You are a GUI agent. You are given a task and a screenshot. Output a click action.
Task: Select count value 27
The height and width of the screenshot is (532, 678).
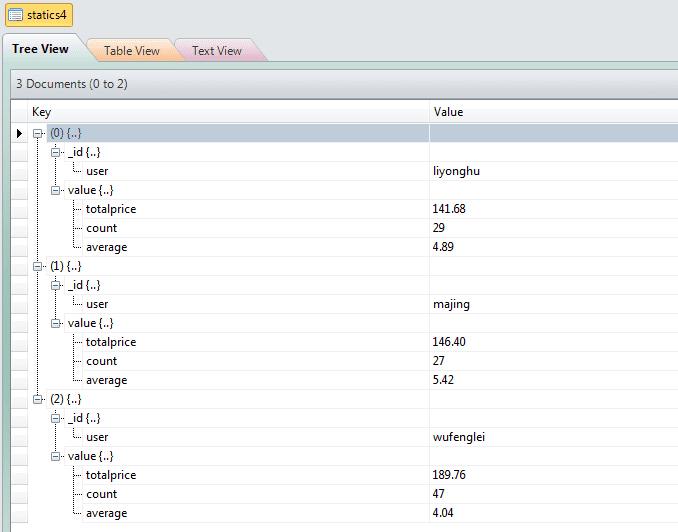(438, 361)
